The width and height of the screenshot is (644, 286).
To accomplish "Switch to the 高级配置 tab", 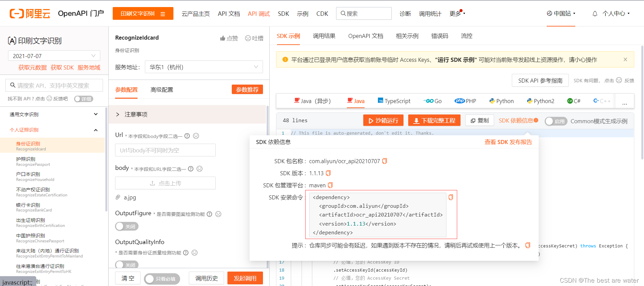I will pyautogui.click(x=162, y=90).
